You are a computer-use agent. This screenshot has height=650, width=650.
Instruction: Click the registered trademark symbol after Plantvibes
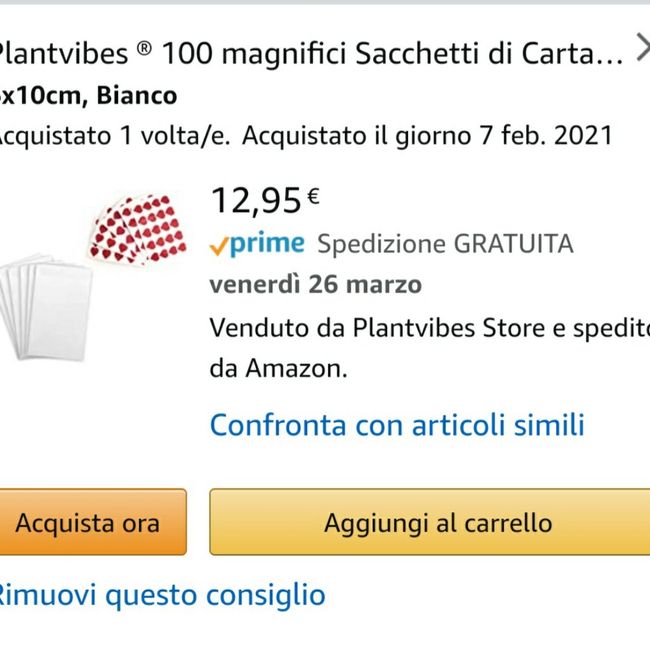[144, 51]
